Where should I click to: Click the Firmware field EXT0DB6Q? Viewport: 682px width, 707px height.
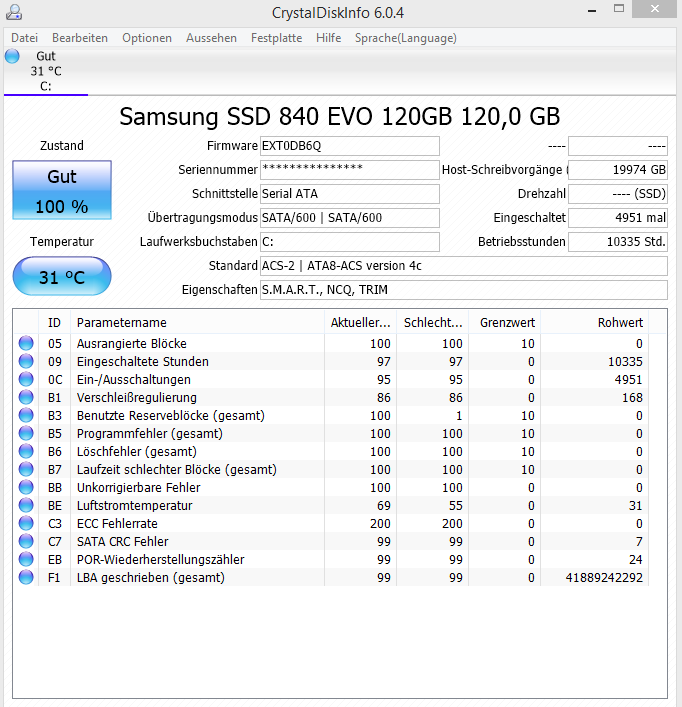point(350,146)
